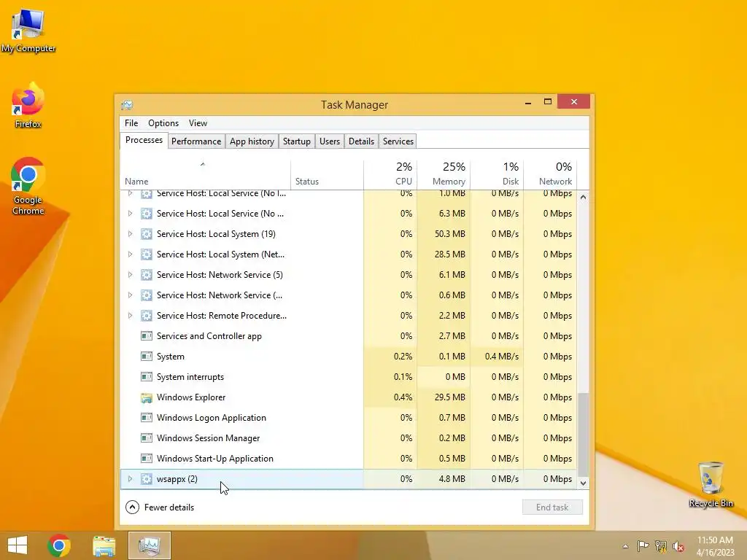Open the Google Chrome desktop shortcut

pos(28,186)
